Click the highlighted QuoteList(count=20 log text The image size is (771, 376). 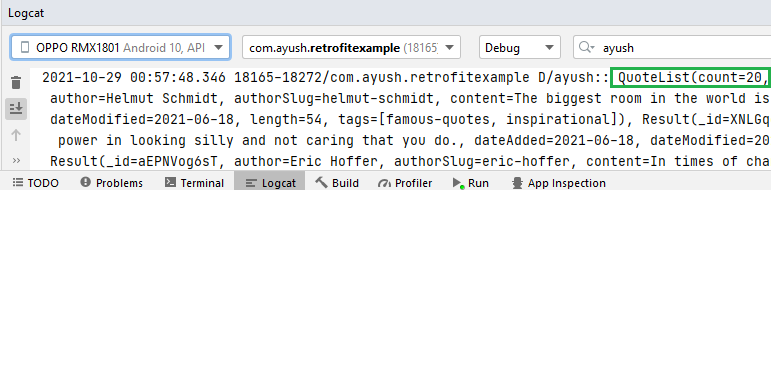click(x=690, y=78)
